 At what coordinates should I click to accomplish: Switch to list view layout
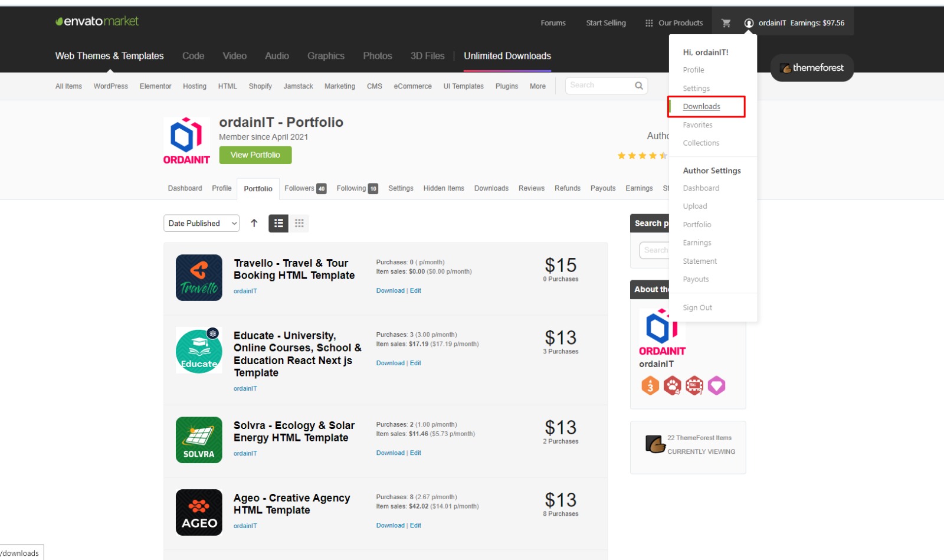coord(278,223)
